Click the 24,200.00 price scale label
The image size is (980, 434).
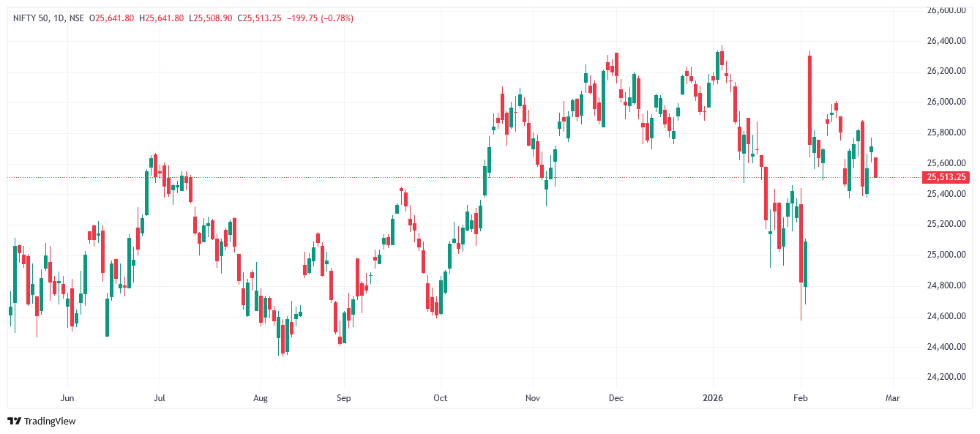[x=946, y=377]
